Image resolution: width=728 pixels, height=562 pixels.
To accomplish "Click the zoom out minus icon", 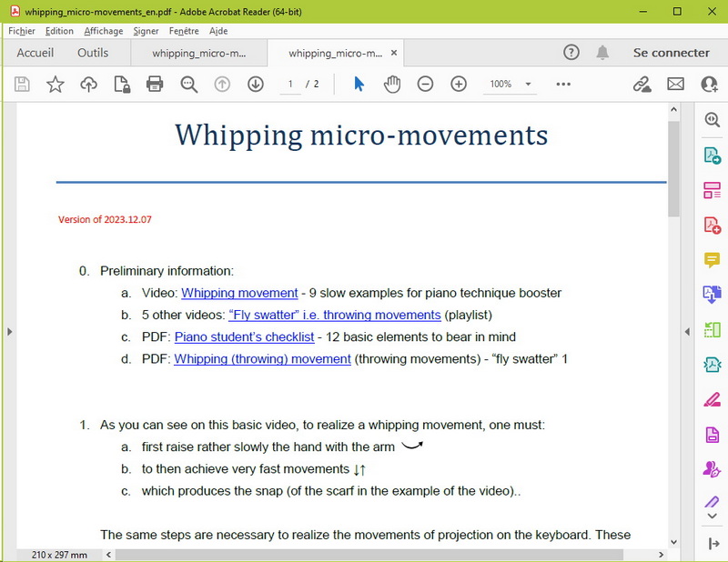I will click(425, 85).
